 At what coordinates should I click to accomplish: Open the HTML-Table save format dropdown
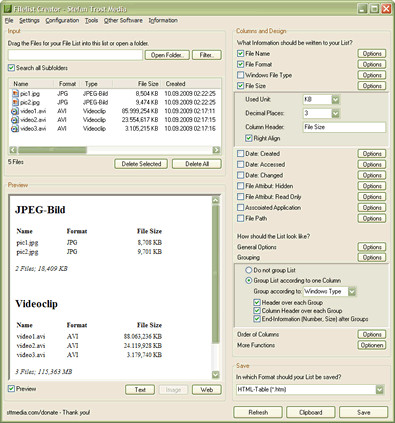coord(380,389)
